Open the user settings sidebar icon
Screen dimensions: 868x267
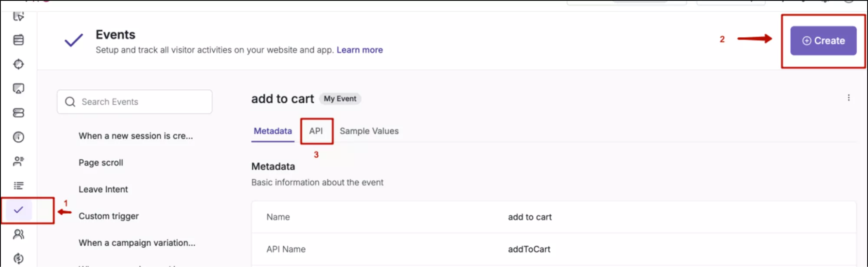pos(19,161)
